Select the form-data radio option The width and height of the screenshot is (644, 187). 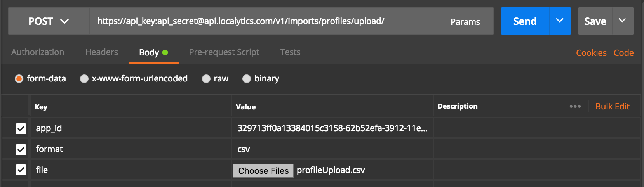[x=19, y=79]
